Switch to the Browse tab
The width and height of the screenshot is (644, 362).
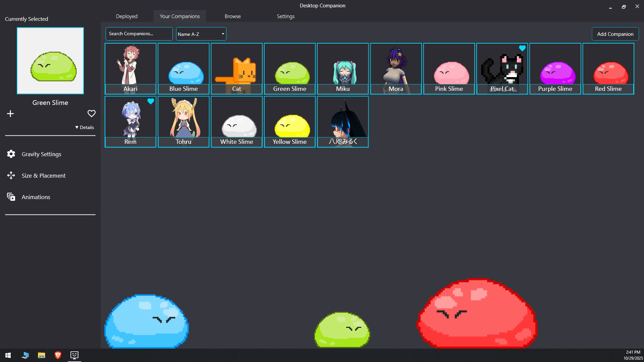(x=232, y=16)
